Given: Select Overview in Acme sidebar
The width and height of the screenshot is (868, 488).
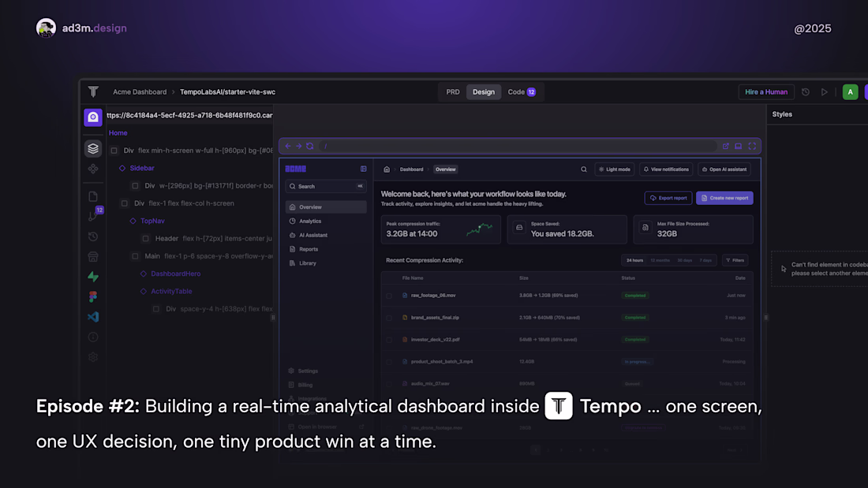Looking at the screenshot, I should pyautogui.click(x=325, y=207).
